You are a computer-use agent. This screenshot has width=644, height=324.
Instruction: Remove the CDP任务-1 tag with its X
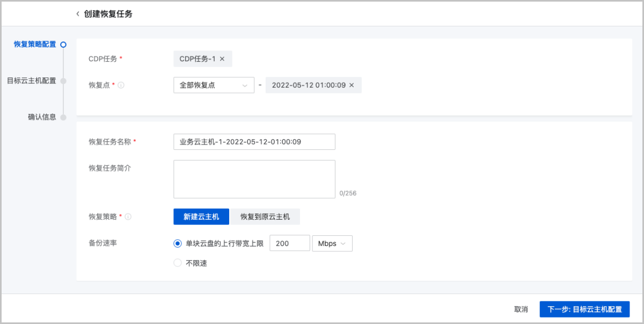[x=222, y=59]
